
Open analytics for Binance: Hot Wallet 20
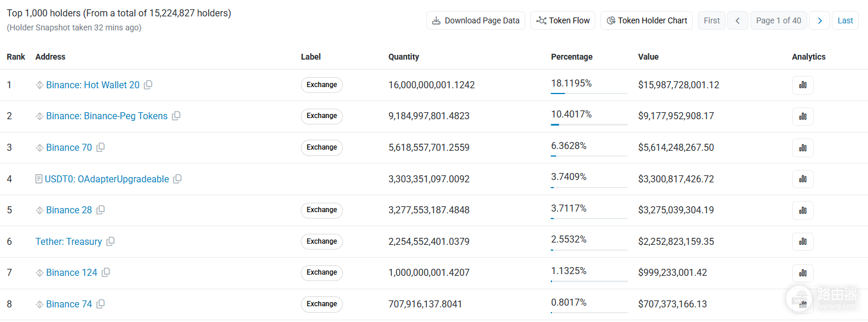point(803,85)
